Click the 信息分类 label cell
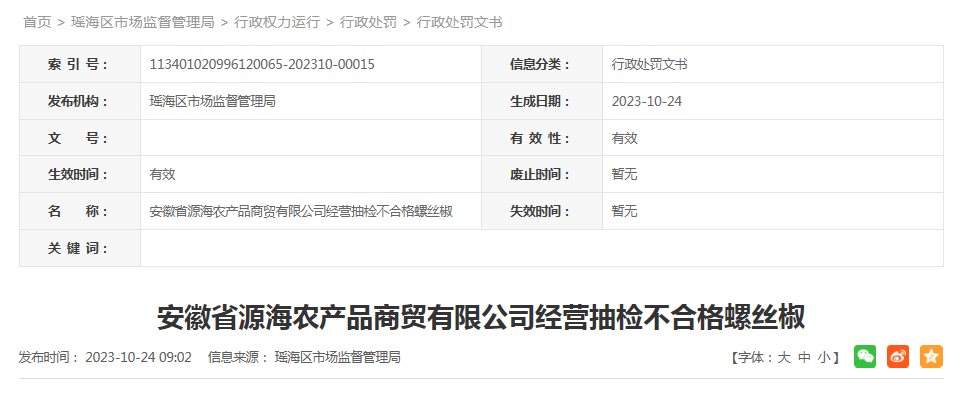Image resolution: width=960 pixels, height=405 pixels. click(x=542, y=64)
